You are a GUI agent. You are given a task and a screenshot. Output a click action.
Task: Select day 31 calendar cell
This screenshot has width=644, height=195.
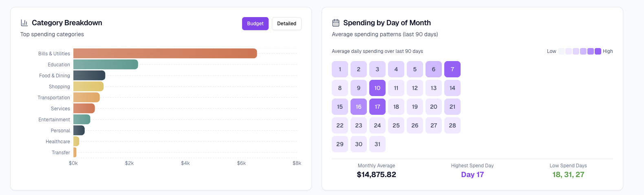click(x=377, y=144)
